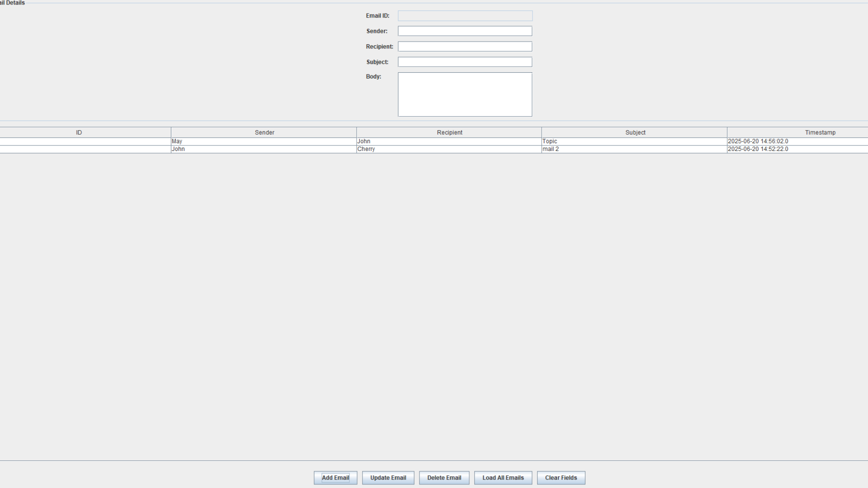Click the Update Email button
Image resolution: width=868 pixels, height=488 pixels.
coord(388,478)
